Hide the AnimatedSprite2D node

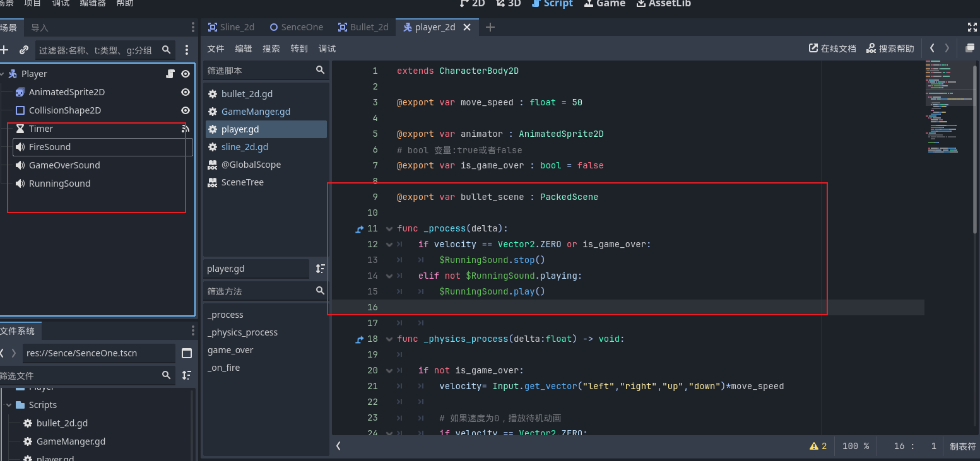(x=186, y=92)
